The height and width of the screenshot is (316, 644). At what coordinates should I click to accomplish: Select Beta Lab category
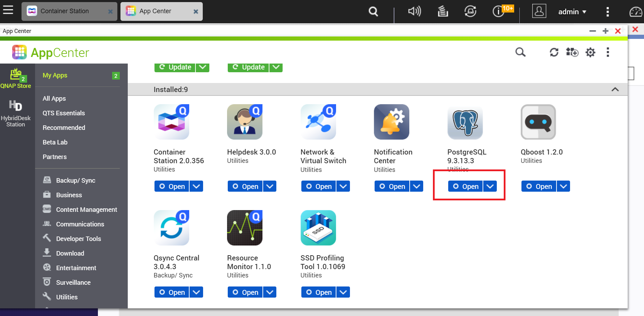pos(55,142)
